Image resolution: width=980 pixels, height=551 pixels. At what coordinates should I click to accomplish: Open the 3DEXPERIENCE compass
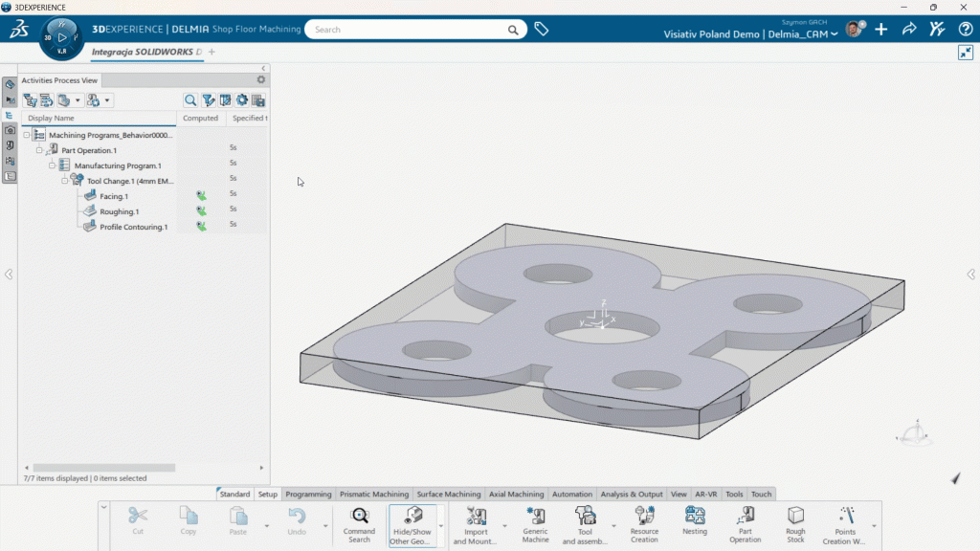point(61,38)
